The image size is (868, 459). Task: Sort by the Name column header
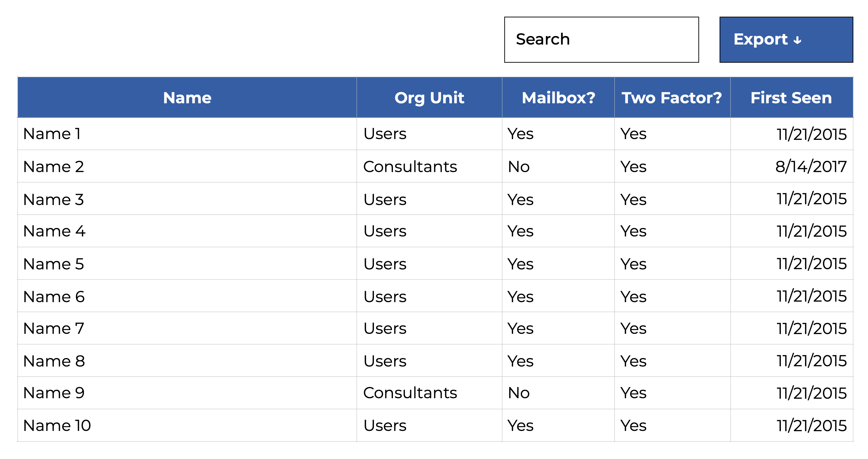[187, 98]
